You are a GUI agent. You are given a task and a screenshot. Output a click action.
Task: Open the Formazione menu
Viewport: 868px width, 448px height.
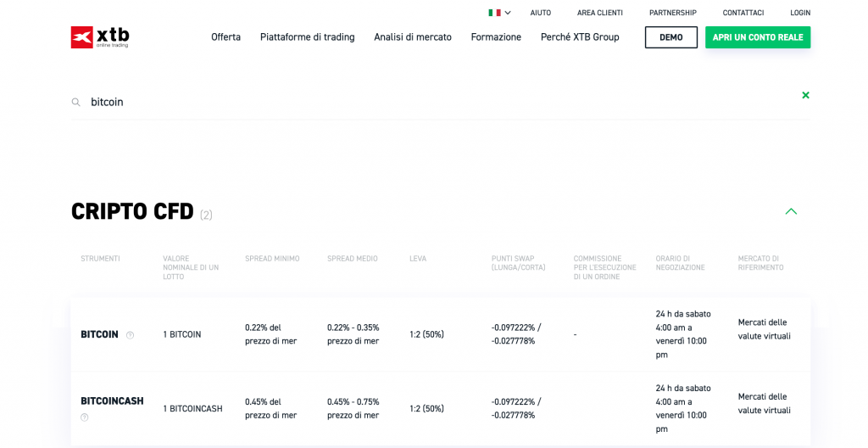pyautogui.click(x=496, y=37)
